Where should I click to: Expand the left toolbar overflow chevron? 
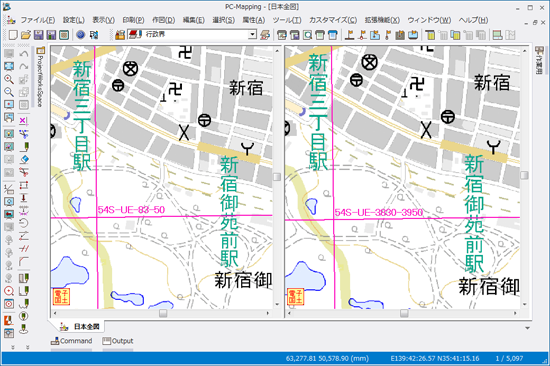click(13, 348)
